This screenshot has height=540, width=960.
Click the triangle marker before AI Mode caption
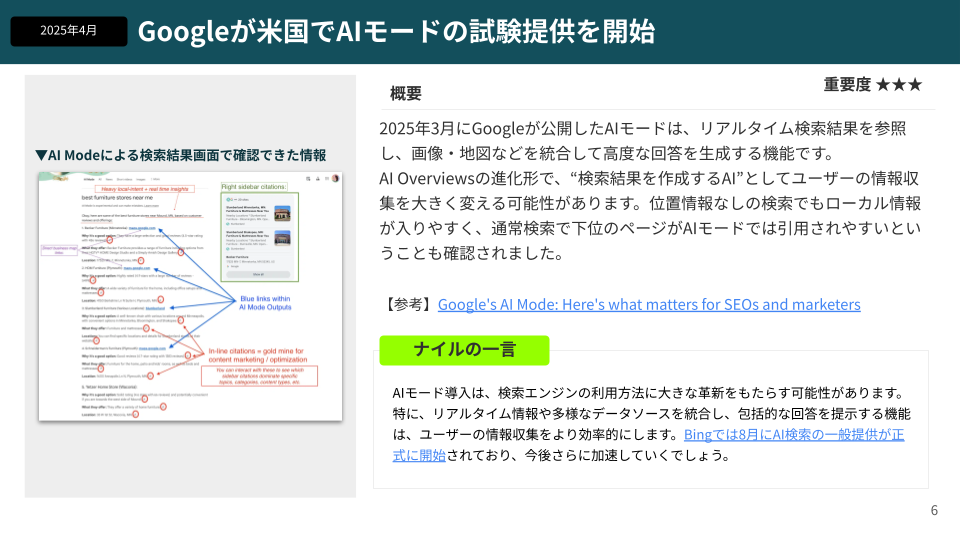[41, 155]
